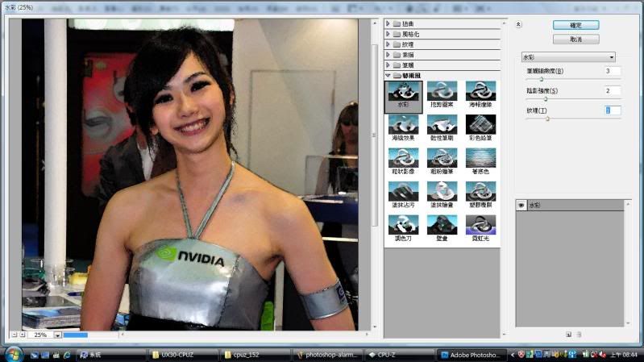The width and height of the screenshot is (644, 362).
Task: Collapse the filter thumbnails with double-chevron button
Action: tap(518, 25)
